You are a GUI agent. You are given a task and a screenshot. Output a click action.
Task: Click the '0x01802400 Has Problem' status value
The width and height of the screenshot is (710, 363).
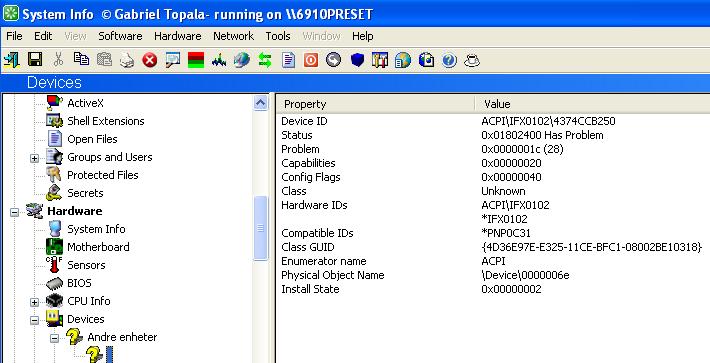[x=542, y=135]
